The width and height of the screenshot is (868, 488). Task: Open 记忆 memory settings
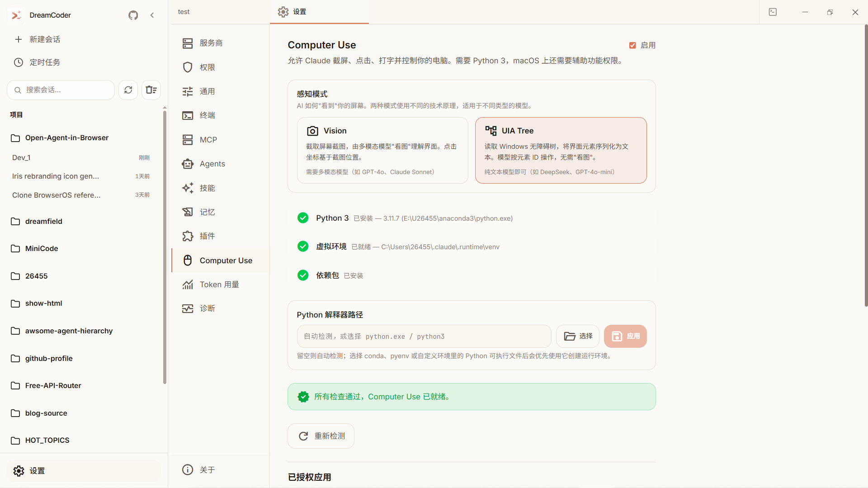point(221,212)
